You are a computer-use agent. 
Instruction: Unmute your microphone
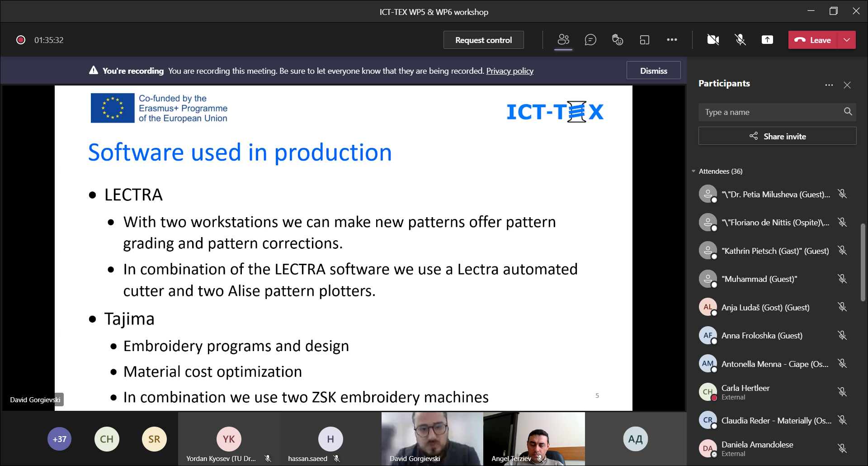740,40
